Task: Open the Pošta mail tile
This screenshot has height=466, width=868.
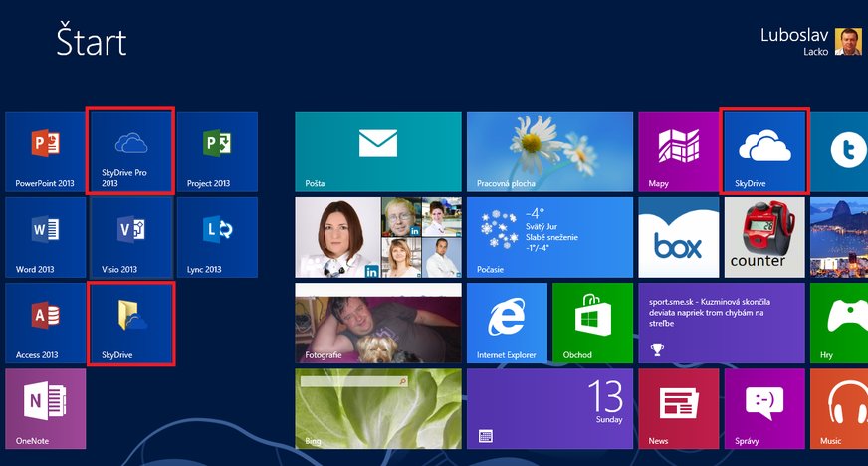Action: (x=377, y=151)
